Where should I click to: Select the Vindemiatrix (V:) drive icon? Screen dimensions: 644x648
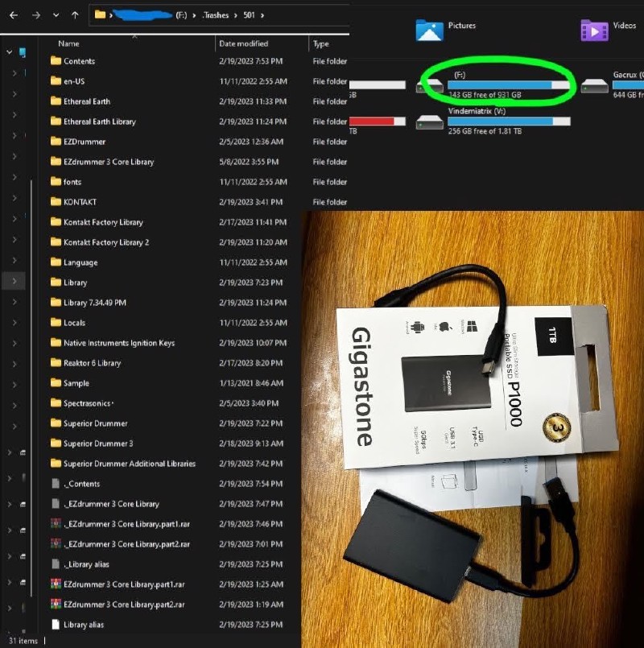point(429,122)
